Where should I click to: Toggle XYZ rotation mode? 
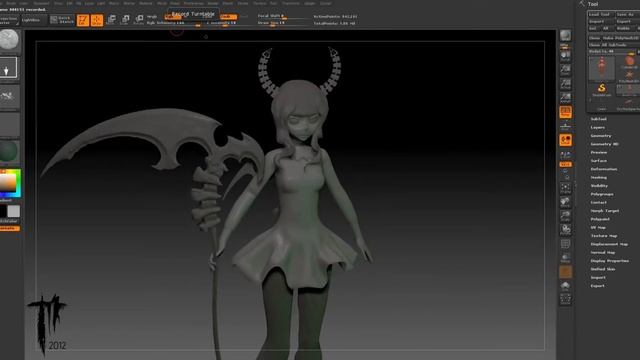[x=565, y=164]
